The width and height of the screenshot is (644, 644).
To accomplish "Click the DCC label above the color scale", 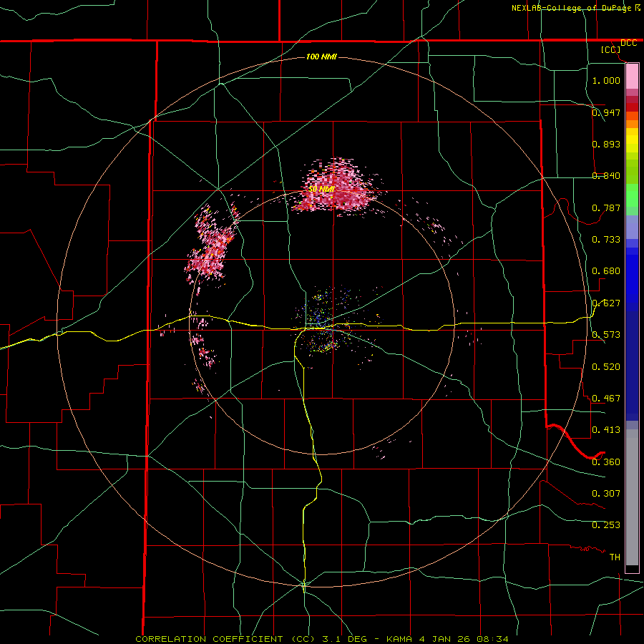I will [x=628, y=43].
